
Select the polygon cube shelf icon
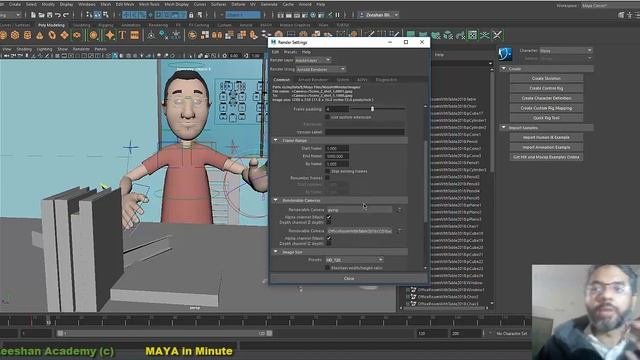tap(15, 36)
